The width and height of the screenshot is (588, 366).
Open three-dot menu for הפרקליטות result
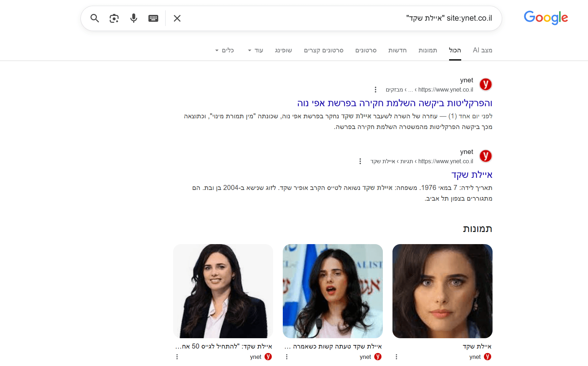coord(375,90)
